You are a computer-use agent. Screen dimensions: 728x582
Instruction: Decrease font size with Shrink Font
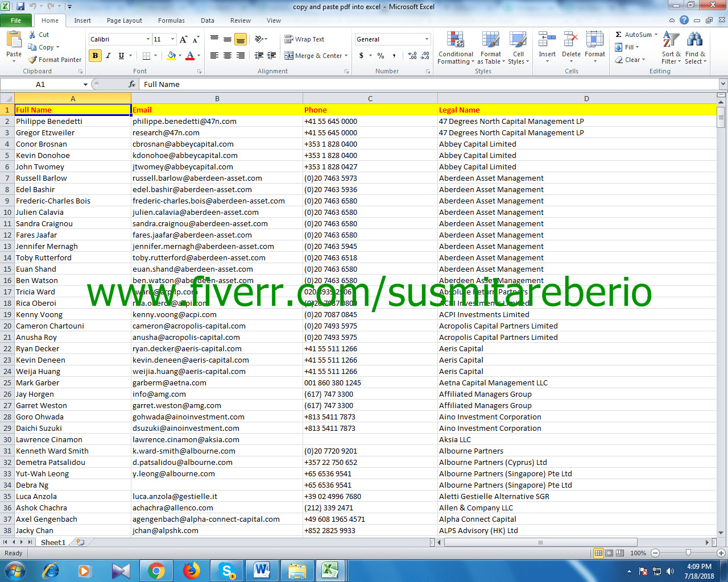click(196, 39)
